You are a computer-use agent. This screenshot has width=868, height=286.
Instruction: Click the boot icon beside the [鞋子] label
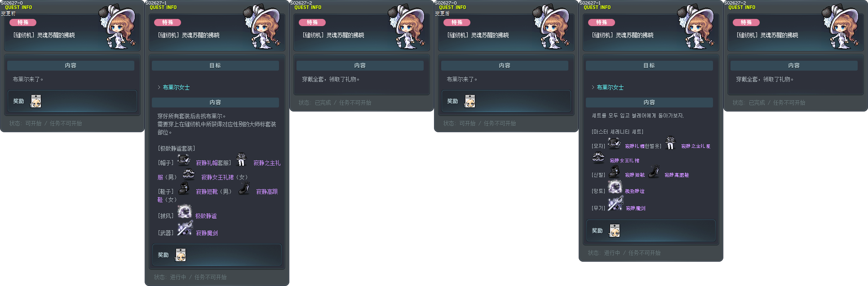coord(184,188)
